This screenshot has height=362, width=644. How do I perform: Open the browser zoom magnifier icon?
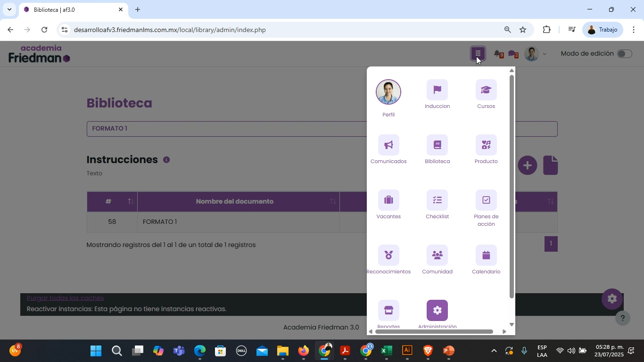point(507,30)
